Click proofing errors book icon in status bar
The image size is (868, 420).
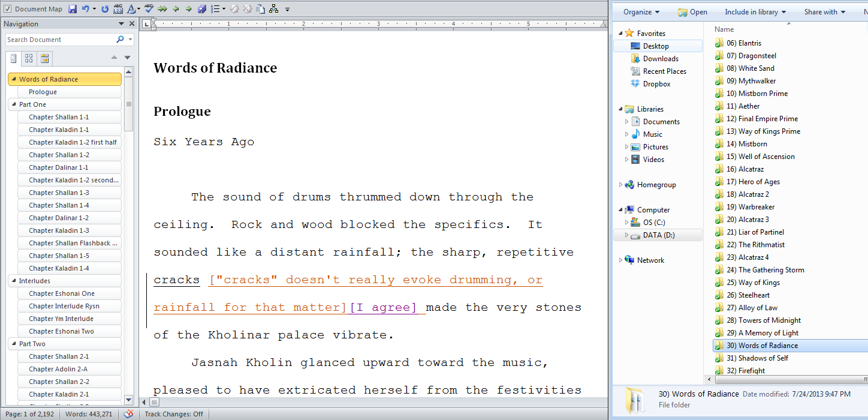click(x=128, y=414)
